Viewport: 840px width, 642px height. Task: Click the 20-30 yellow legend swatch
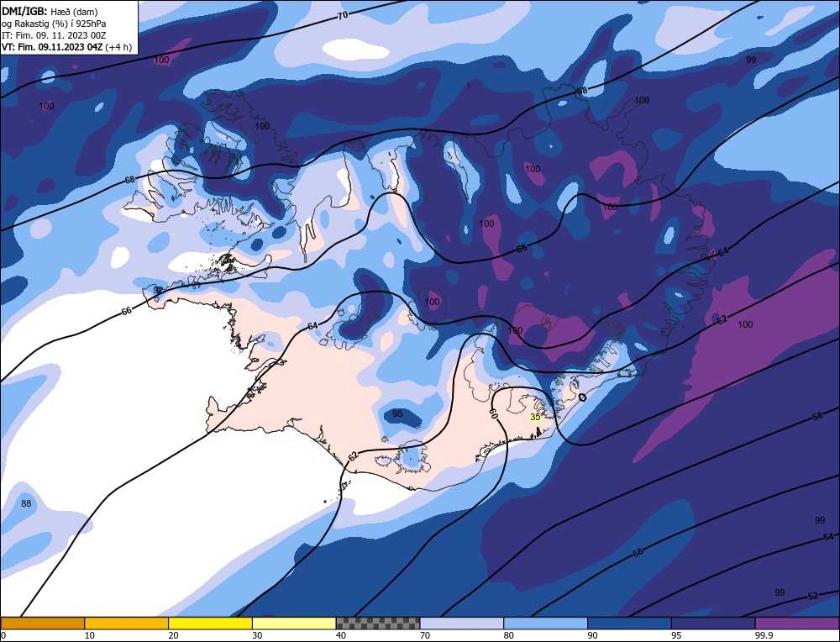tap(210, 623)
